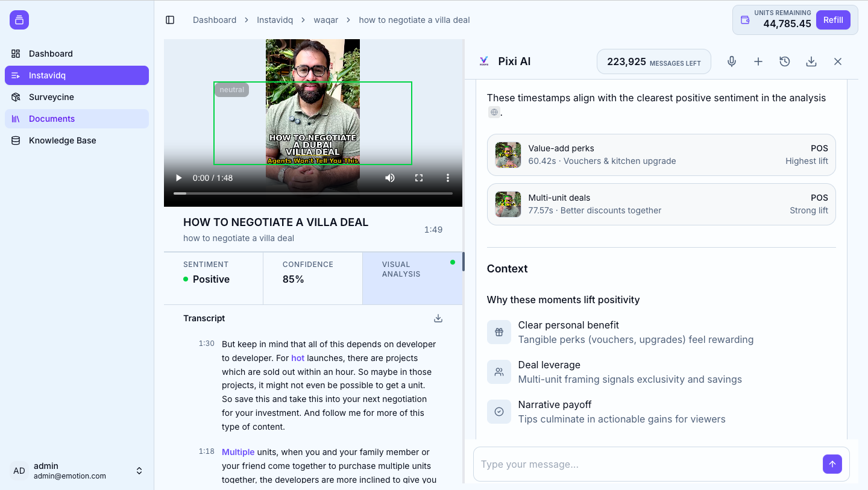868x490 pixels.
Task: Click the 'Highest lift' label
Action: pyautogui.click(x=807, y=161)
